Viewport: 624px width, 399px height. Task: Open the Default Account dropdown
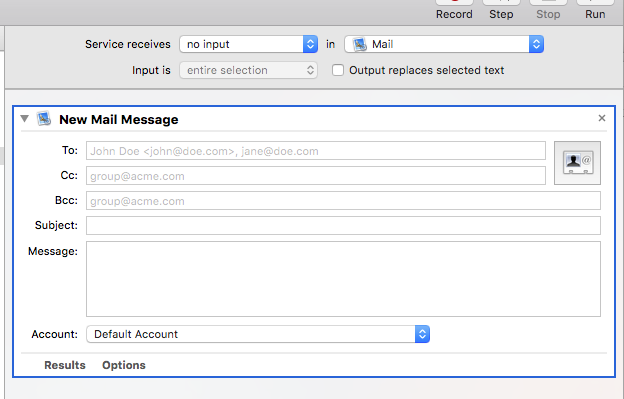(x=258, y=334)
